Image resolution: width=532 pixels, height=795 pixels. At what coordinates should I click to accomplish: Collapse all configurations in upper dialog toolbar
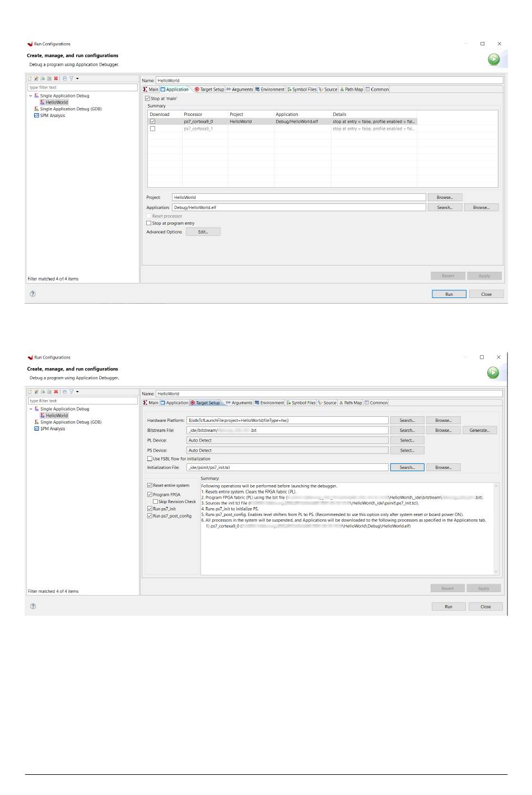pyautogui.click(x=64, y=78)
